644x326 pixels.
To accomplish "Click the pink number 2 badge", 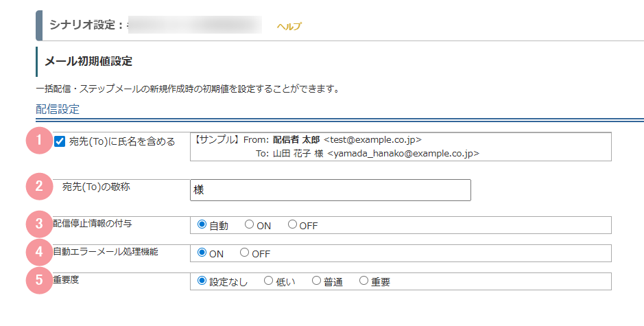I will [39, 185].
